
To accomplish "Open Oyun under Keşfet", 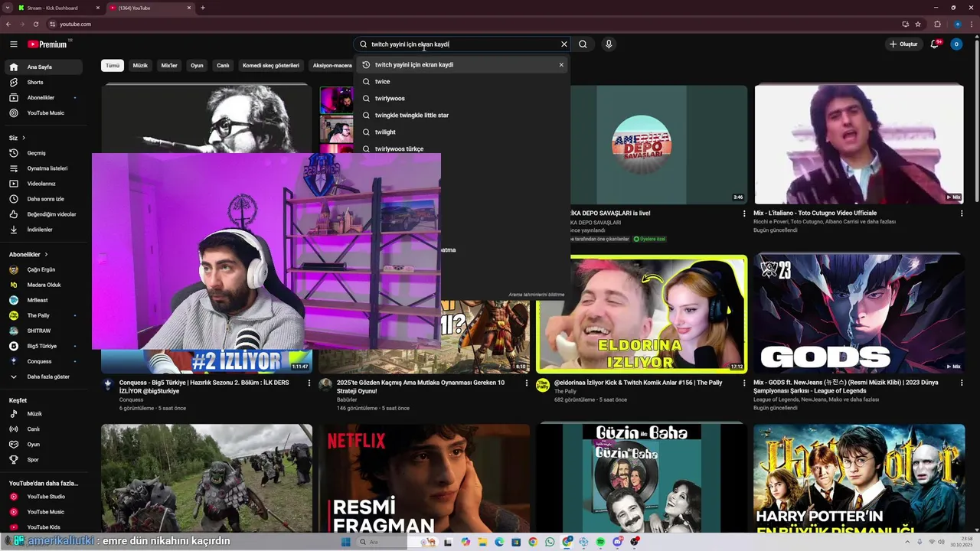I will (44, 445).
